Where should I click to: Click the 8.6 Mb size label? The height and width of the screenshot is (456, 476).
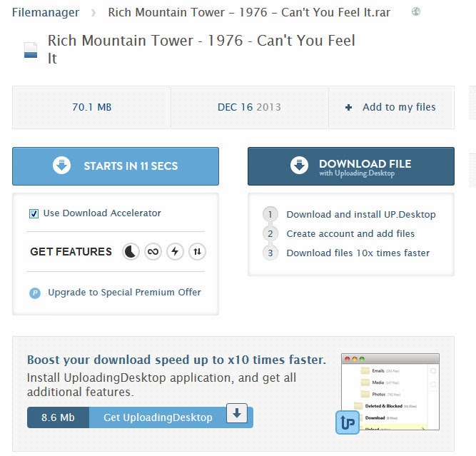point(58,417)
